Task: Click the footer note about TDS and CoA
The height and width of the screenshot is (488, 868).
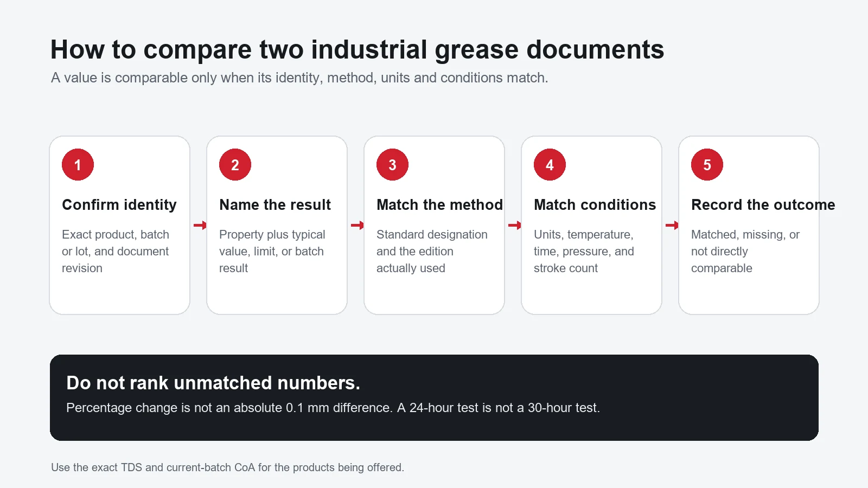Action: click(x=227, y=467)
